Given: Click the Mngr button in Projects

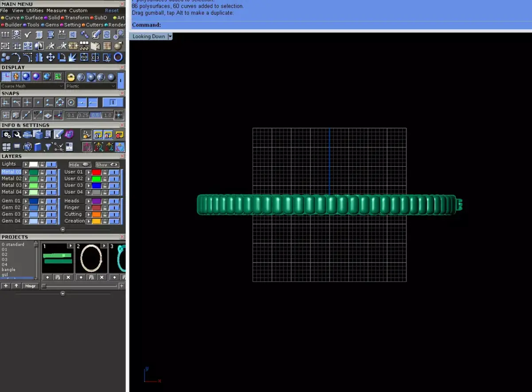Looking at the screenshot, I should point(30,286).
